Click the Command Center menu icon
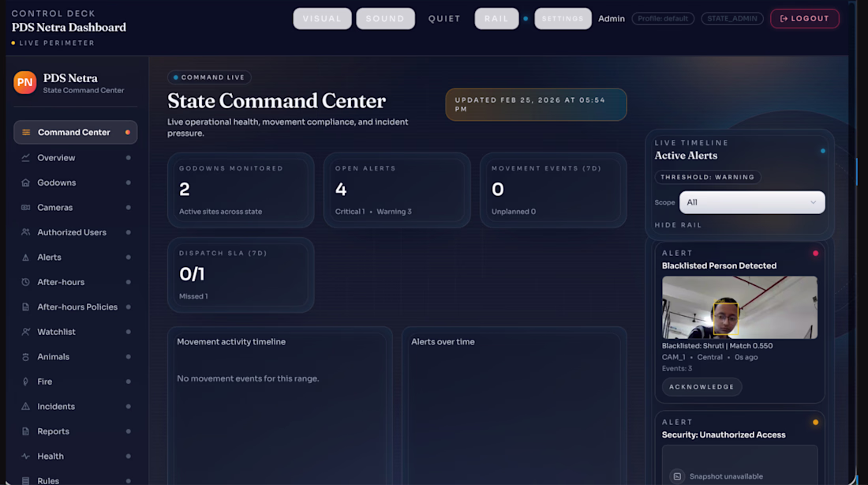Image resolution: width=868 pixels, height=485 pixels. pos(26,133)
